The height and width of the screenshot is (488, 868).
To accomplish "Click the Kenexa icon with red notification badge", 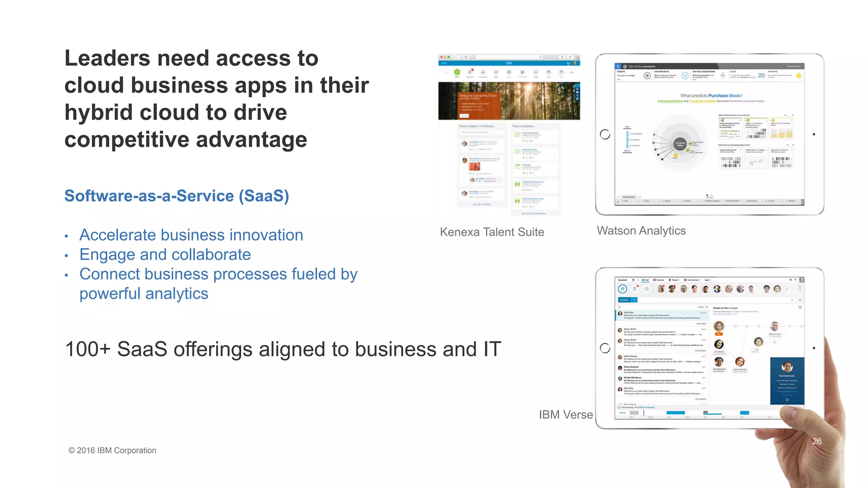I will [x=470, y=72].
